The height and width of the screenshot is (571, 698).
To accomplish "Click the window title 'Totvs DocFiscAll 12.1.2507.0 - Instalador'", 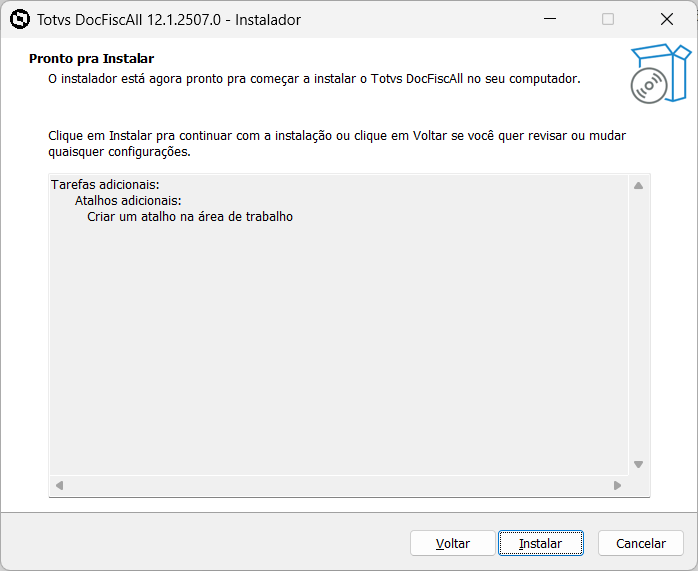I will click(169, 20).
